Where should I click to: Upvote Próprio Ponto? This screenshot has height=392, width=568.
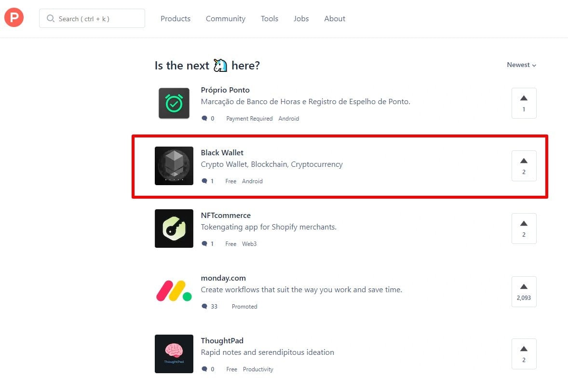click(524, 103)
